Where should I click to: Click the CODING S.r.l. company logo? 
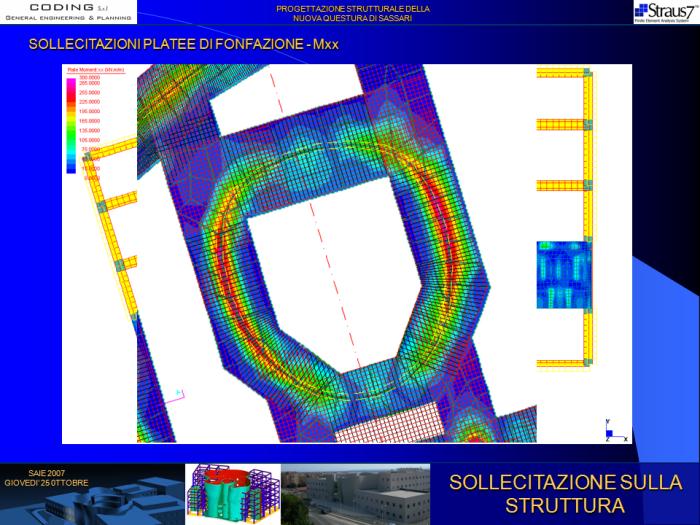(68, 12)
